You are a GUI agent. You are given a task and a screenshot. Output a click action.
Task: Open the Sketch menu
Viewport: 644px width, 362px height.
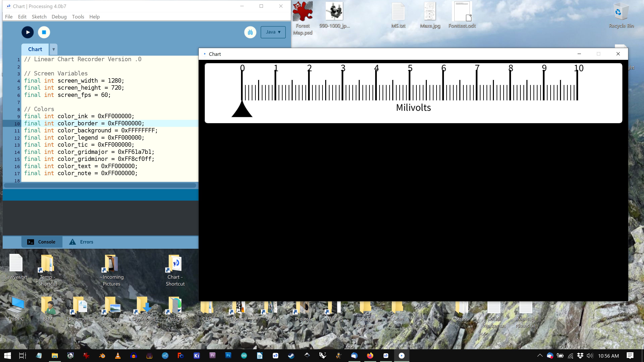tap(39, 16)
